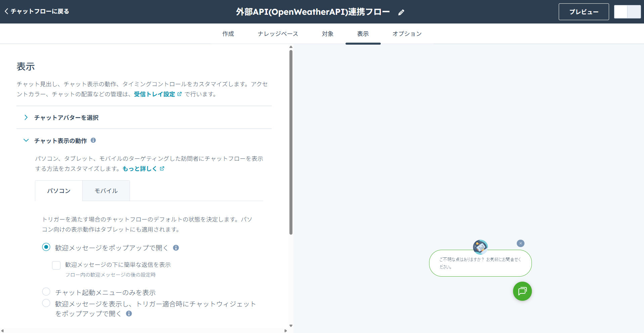Expand the チャットアバターを選択 section
Screen dimensions: 644x333
(x=26, y=117)
